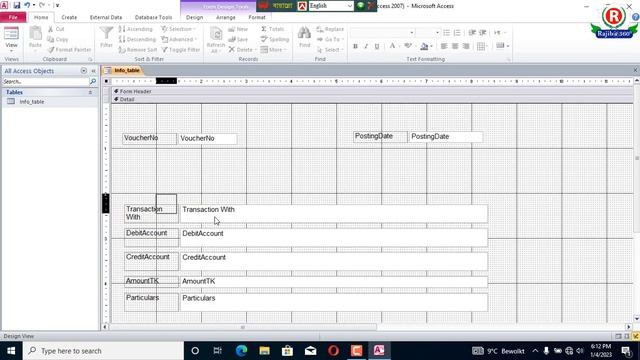Open the Selection filter dropdown
This screenshot has width=640, height=360.
(x=179, y=29)
